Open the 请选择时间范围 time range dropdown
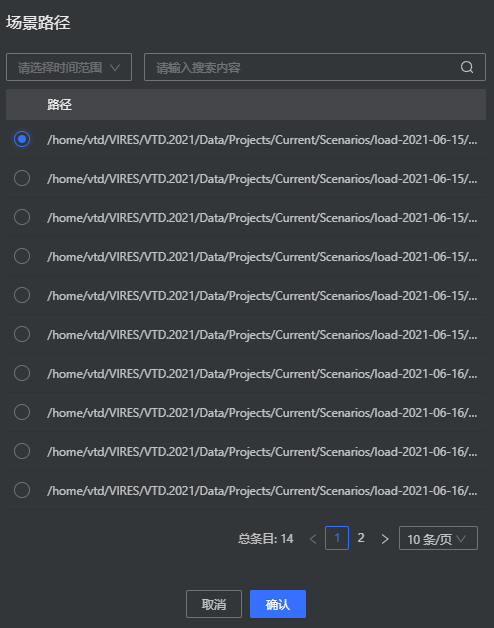Screen dimensions: 494x628 pyautogui.click(x=69, y=67)
